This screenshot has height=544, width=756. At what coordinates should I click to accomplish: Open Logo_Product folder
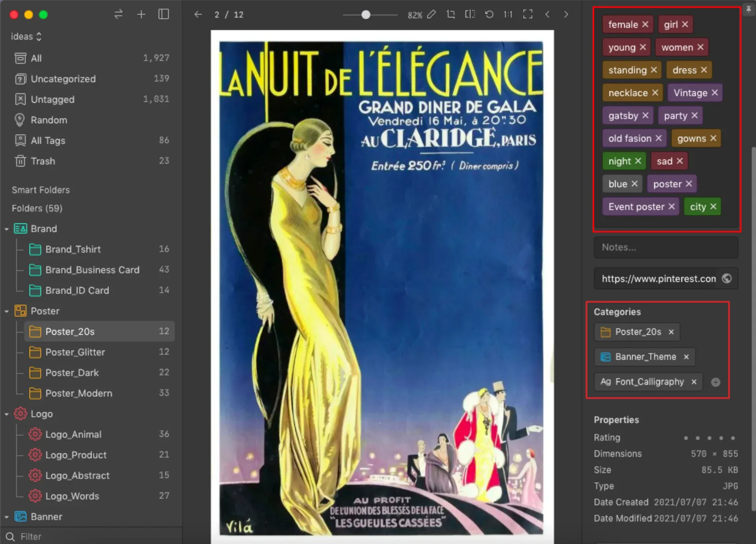99,455
